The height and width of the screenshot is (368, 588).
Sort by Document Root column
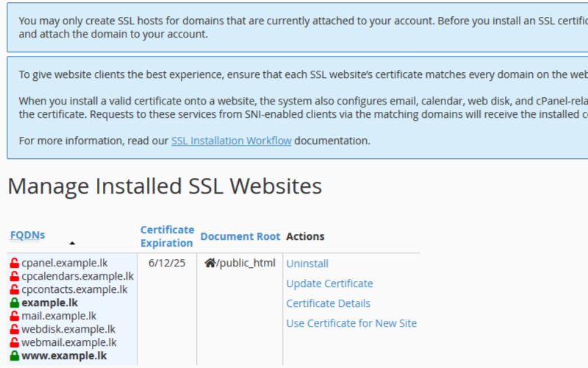point(240,236)
